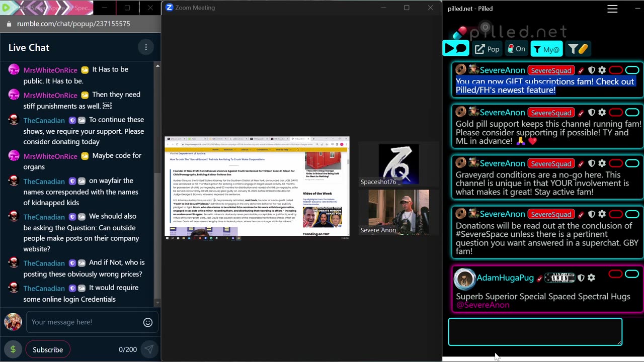Open the emoji picker in the Rumble message box
Viewport: 644px width, 362px height.
(147, 322)
